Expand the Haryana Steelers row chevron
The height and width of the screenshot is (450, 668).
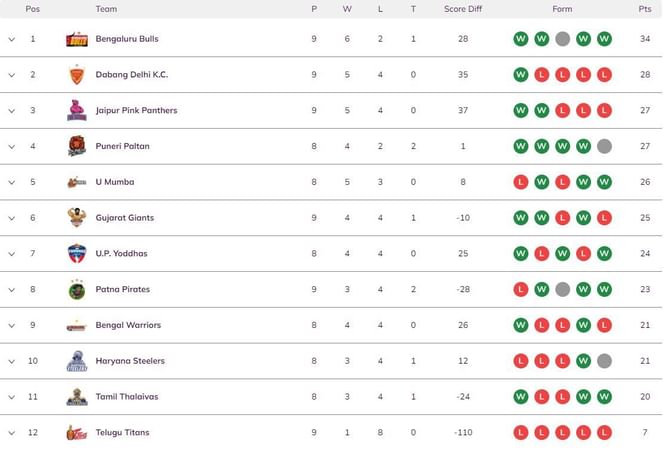tap(12, 361)
